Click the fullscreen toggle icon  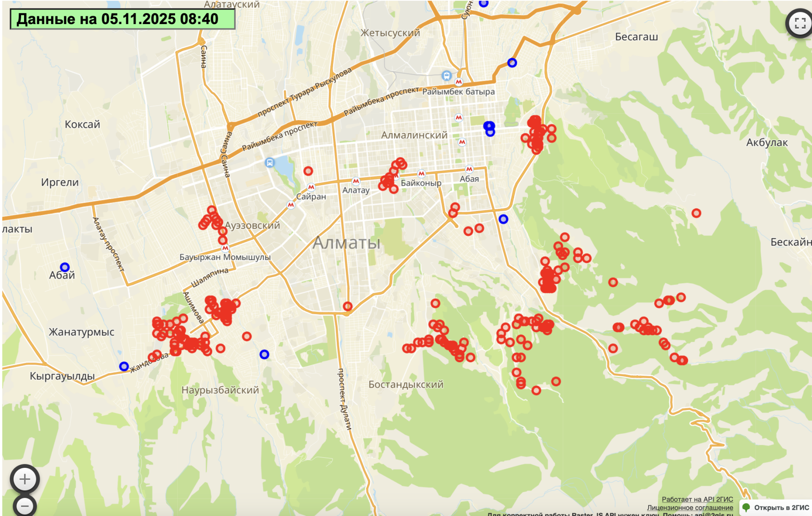point(799,23)
